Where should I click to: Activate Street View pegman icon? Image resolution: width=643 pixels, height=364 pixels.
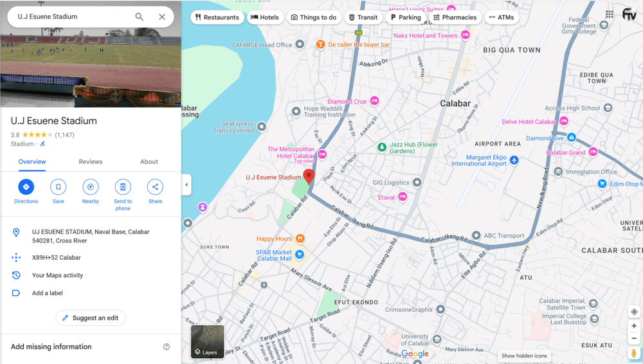[x=634, y=353]
